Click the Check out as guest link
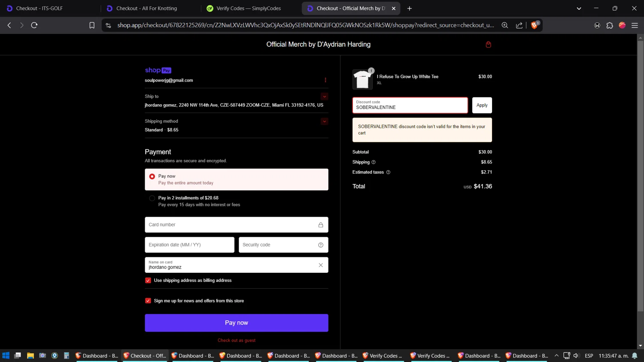 pos(237,341)
